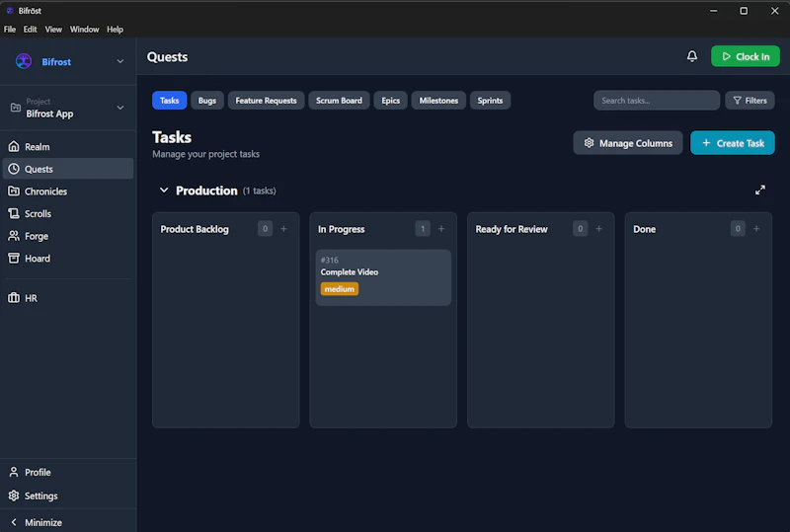
Task: Go to Chronicles section
Action: tap(68, 191)
